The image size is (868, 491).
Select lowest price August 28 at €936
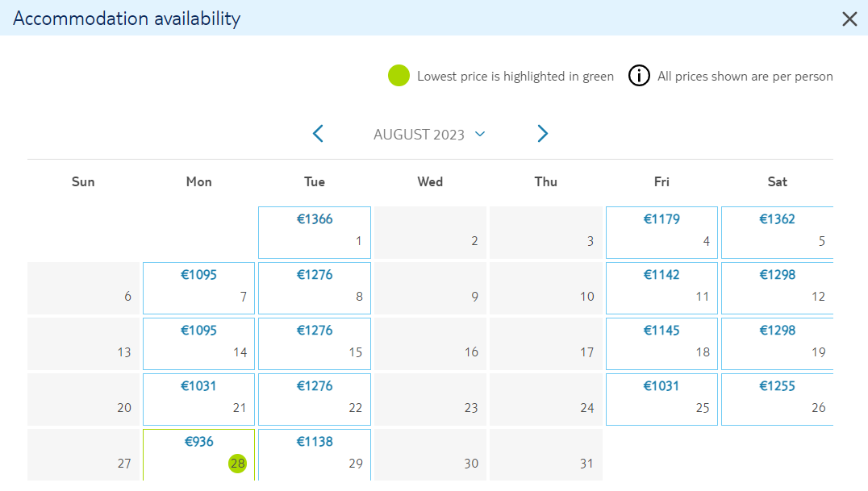tap(198, 455)
